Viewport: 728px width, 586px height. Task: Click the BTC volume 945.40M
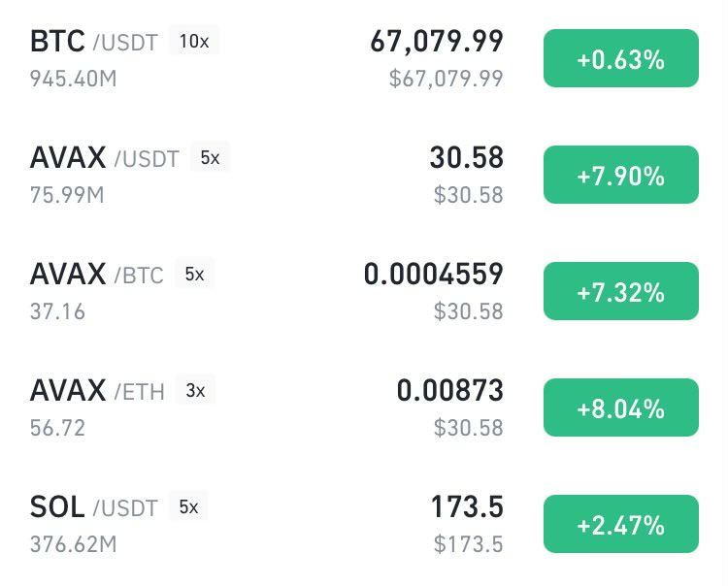tap(73, 79)
